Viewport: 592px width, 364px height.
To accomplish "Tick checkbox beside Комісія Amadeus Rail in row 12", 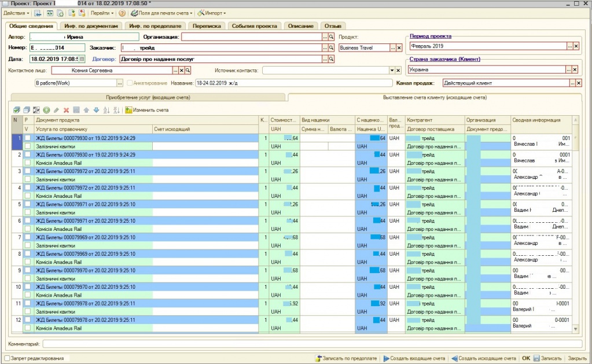I will tap(28, 328).
